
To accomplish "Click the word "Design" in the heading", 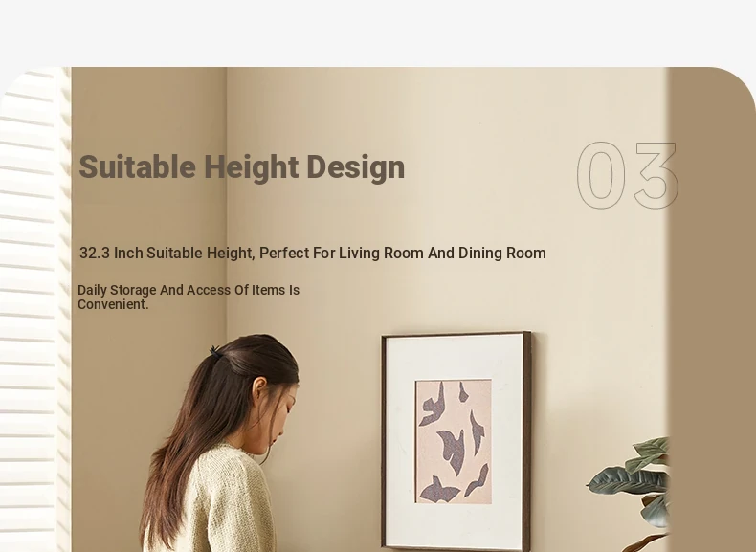I will click(355, 167).
